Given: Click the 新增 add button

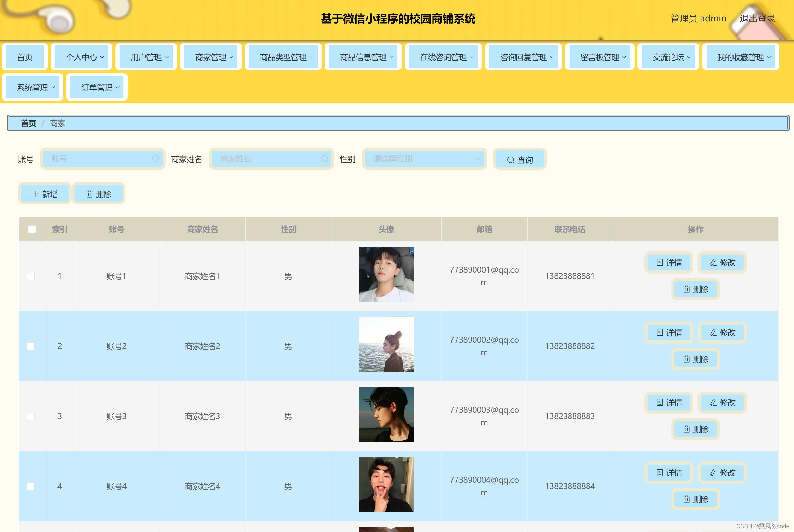Looking at the screenshot, I should [45, 194].
